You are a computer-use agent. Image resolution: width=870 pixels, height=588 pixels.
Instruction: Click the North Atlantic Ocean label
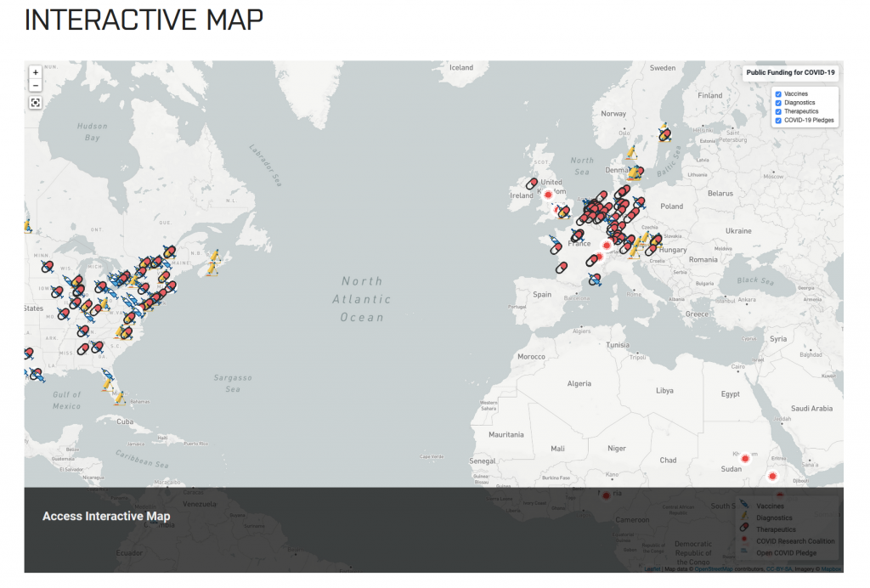pos(362,299)
